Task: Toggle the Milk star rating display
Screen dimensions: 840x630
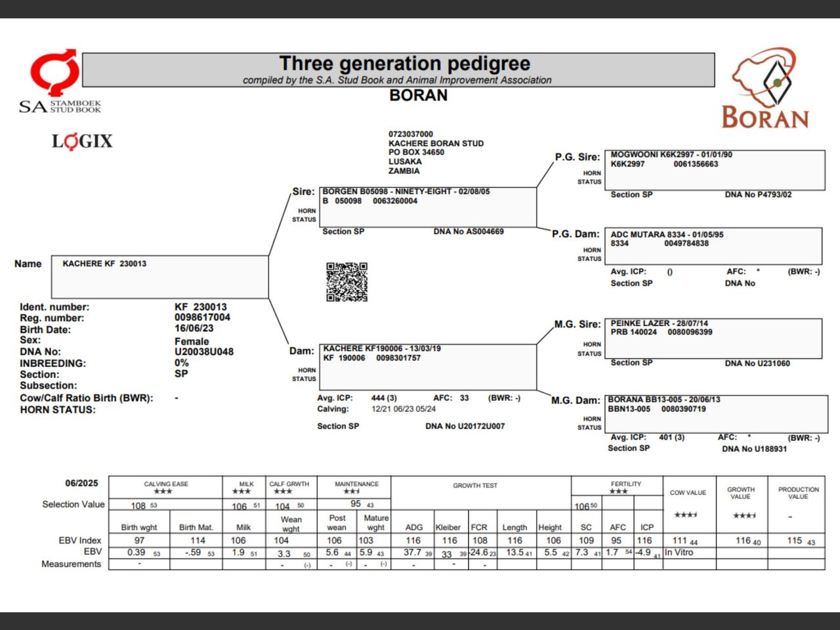Action: pos(242,490)
